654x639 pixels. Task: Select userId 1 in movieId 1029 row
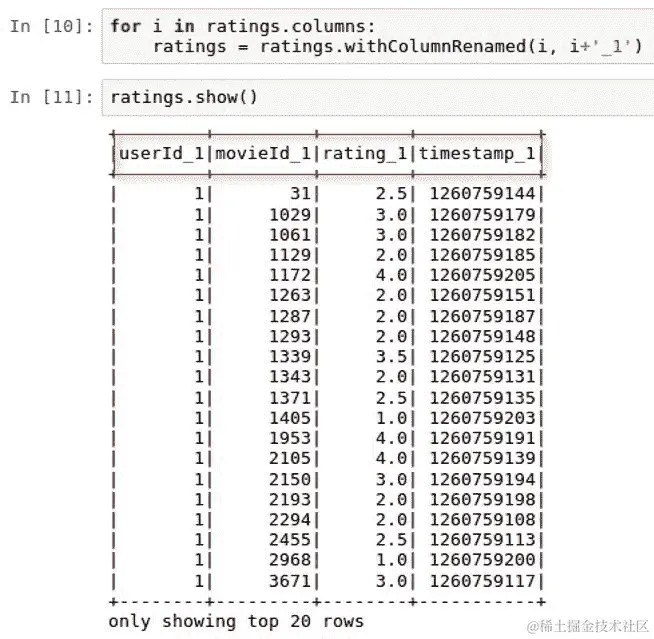click(199, 215)
